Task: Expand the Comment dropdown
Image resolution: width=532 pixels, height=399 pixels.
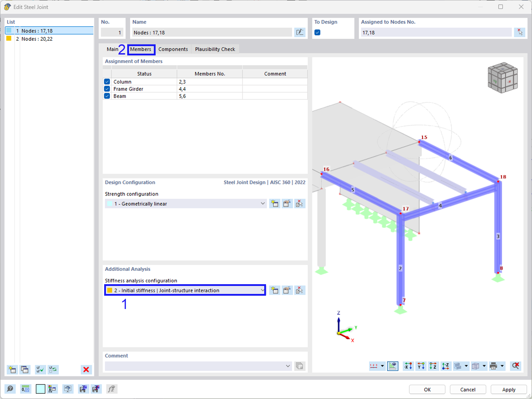Action: 288,366
